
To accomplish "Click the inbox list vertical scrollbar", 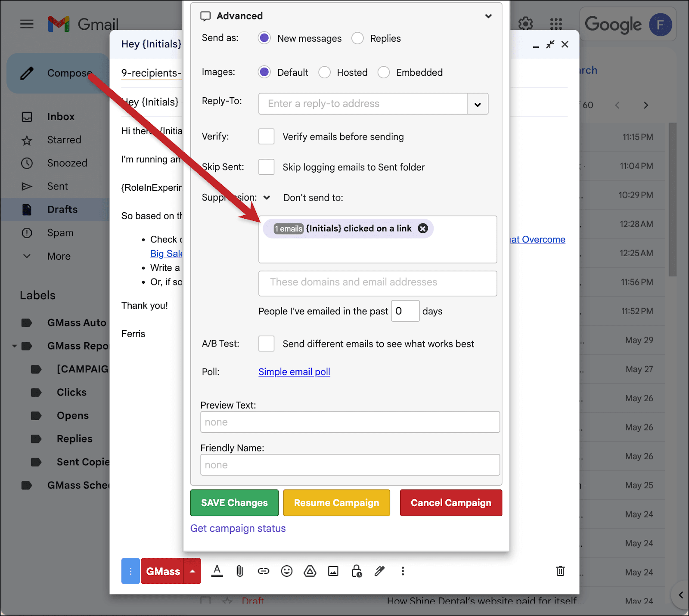I will [673, 200].
